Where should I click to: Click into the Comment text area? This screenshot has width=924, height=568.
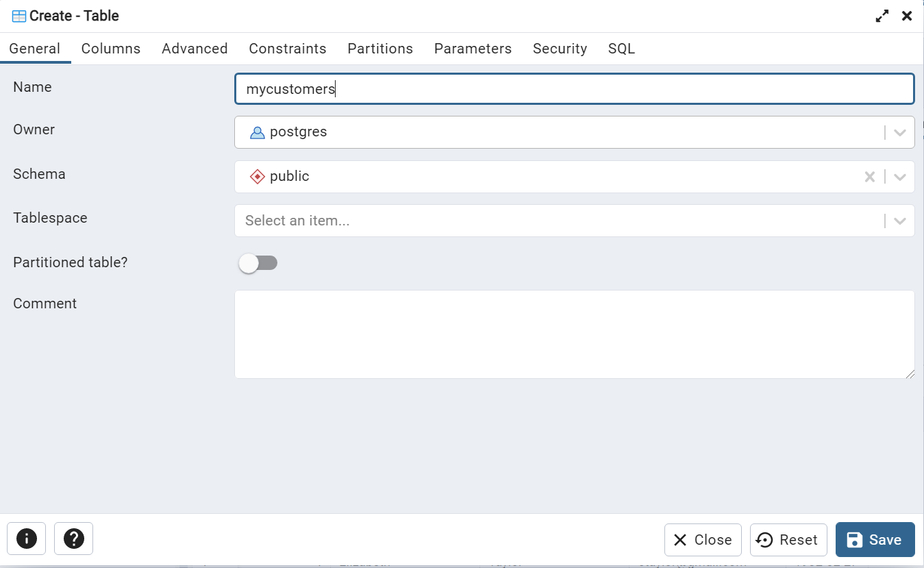coord(574,334)
